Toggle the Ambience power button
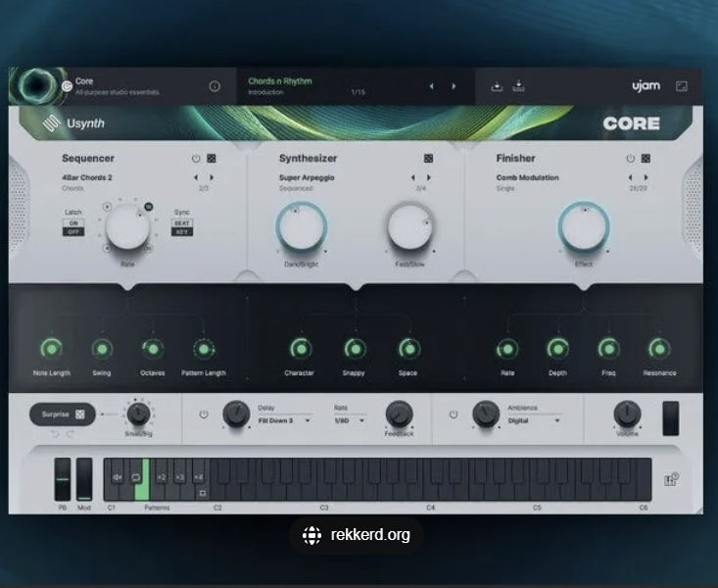 (x=454, y=415)
